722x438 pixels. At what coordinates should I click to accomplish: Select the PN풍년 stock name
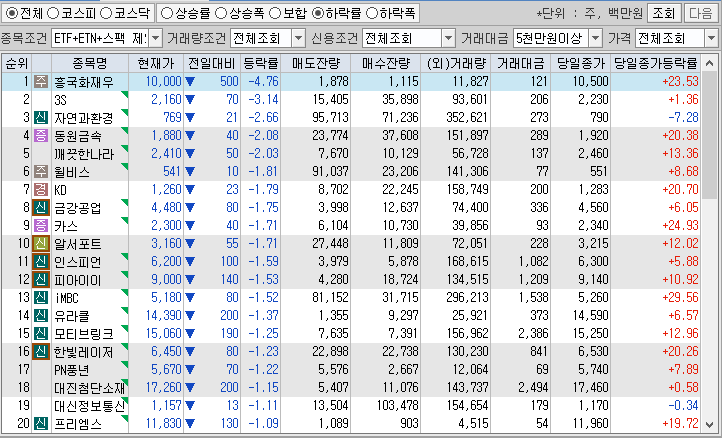click(71, 370)
